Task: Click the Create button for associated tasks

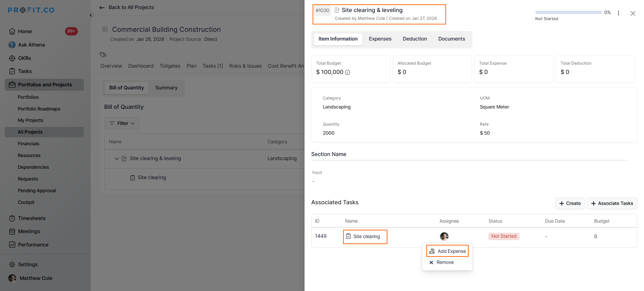Action: pos(570,203)
